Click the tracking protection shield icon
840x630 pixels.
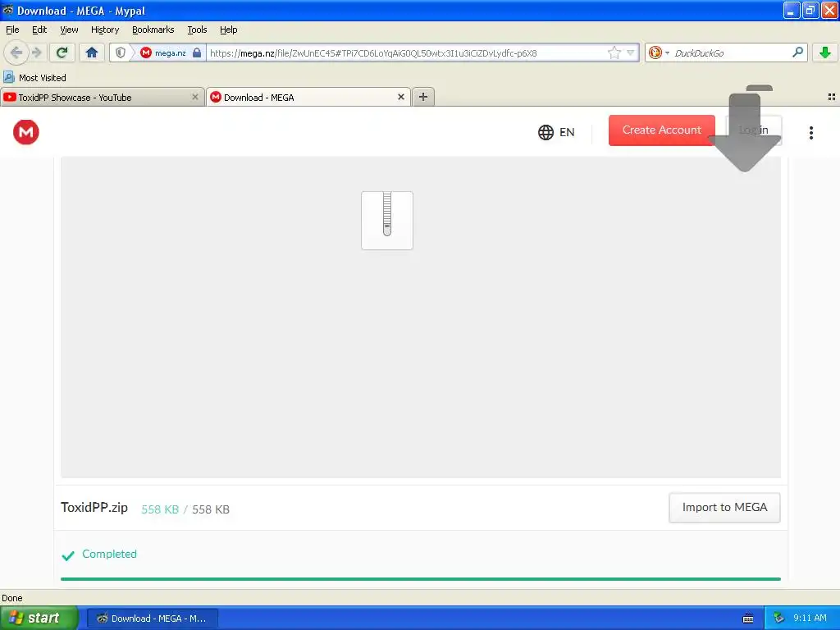coord(121,52)
